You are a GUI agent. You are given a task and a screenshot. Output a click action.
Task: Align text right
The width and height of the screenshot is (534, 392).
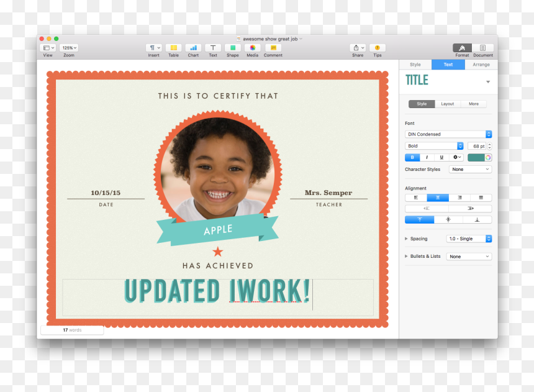point(459,198)
